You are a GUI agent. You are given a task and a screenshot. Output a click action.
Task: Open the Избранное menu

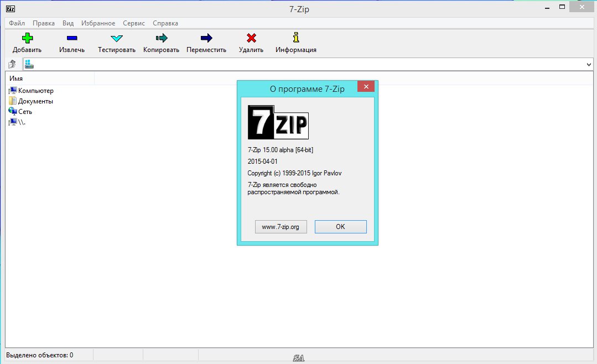[98, 23]
